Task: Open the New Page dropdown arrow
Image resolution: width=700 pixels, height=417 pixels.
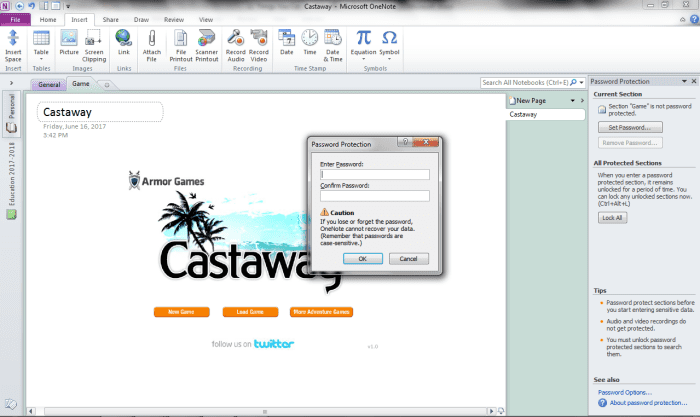Action: [570, 101]
